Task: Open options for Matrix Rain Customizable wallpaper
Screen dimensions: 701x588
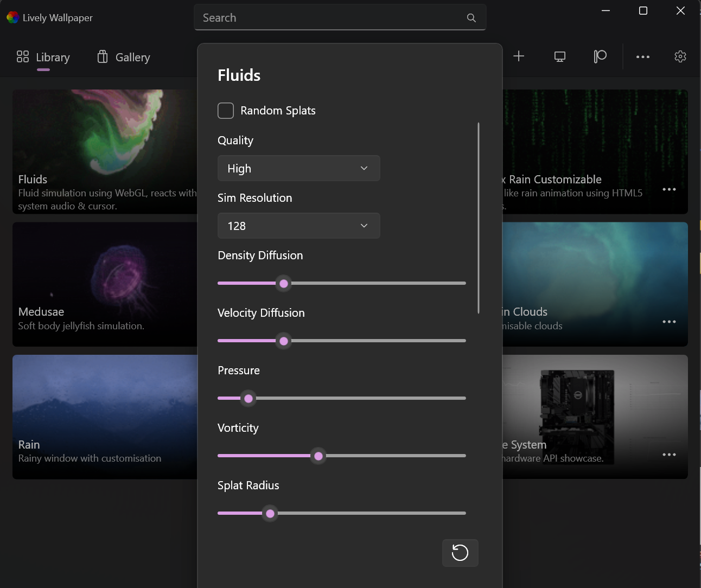Action: 669,189
